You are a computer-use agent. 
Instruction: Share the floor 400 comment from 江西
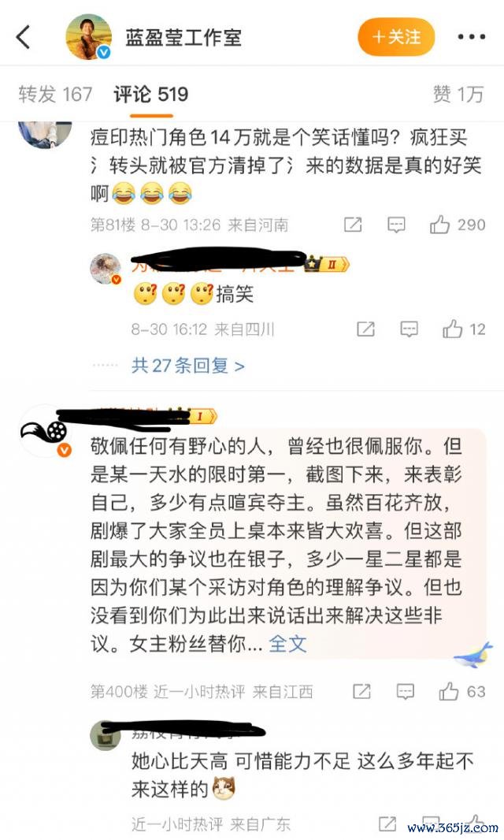pyautogui.click(x=362, y=692)
